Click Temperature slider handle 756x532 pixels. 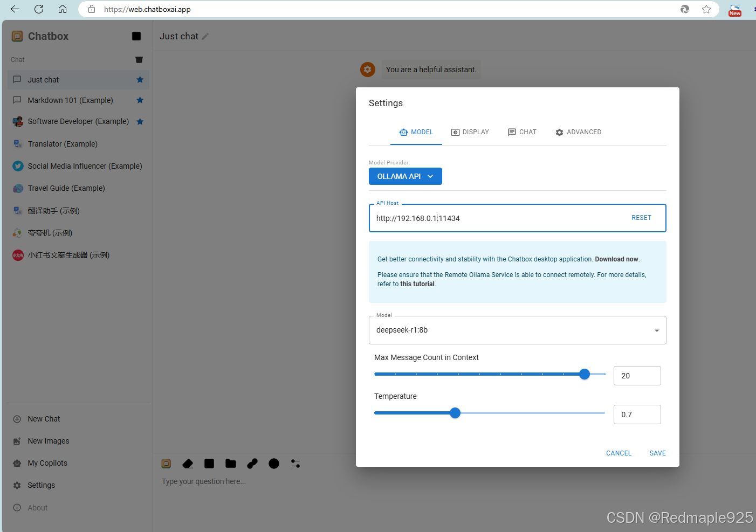point(455,413)
